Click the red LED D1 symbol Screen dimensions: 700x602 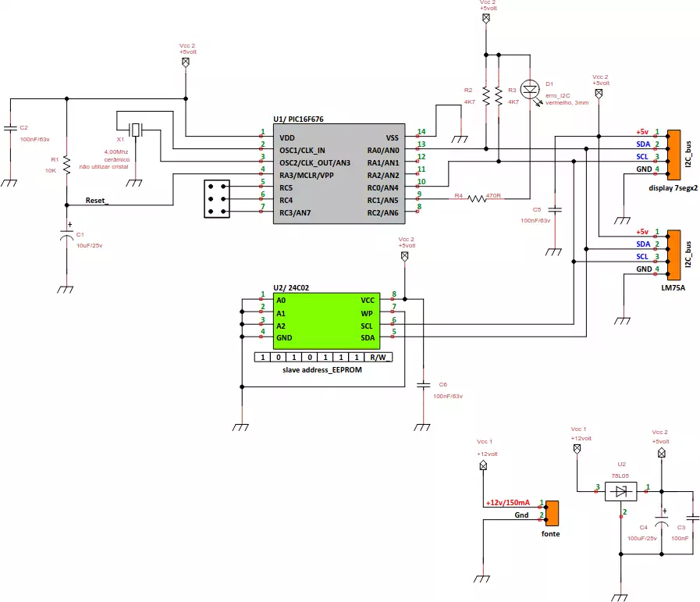coord(531,90)
